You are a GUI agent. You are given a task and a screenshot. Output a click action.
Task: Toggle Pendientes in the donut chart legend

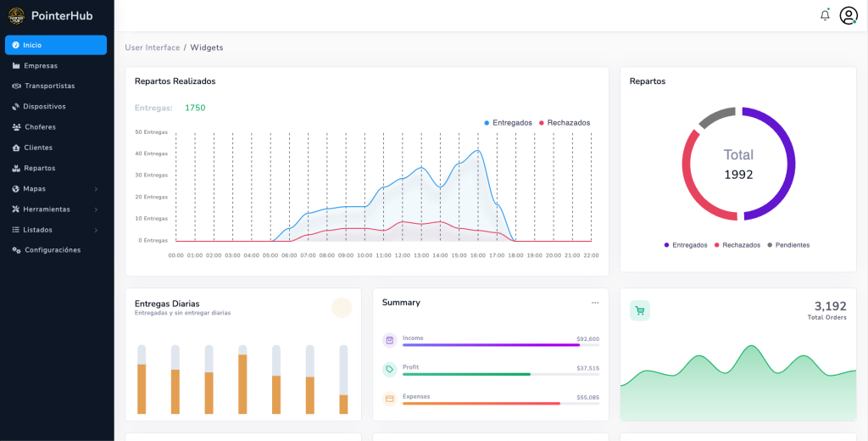(x=788, y=245)
